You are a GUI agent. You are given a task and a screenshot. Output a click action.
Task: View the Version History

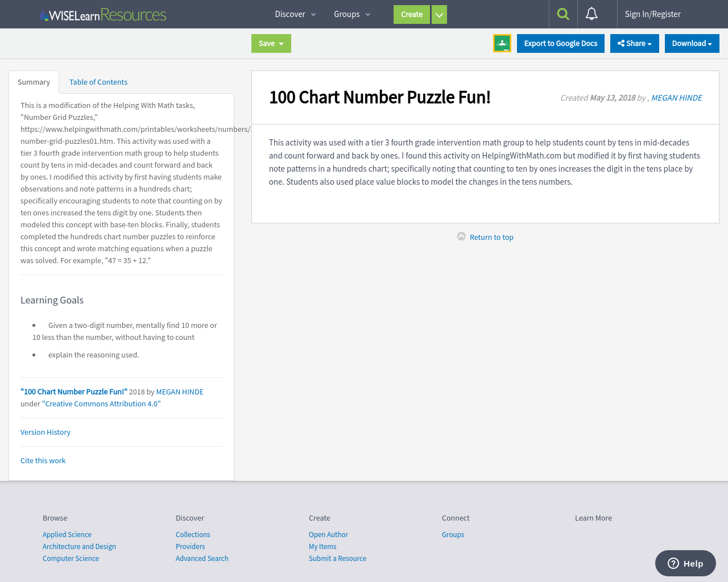[x=45, y=432]
